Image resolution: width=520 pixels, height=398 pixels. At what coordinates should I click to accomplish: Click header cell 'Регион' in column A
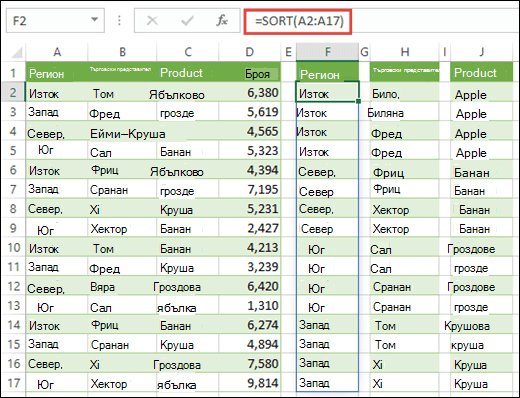(x=57, y=72)
